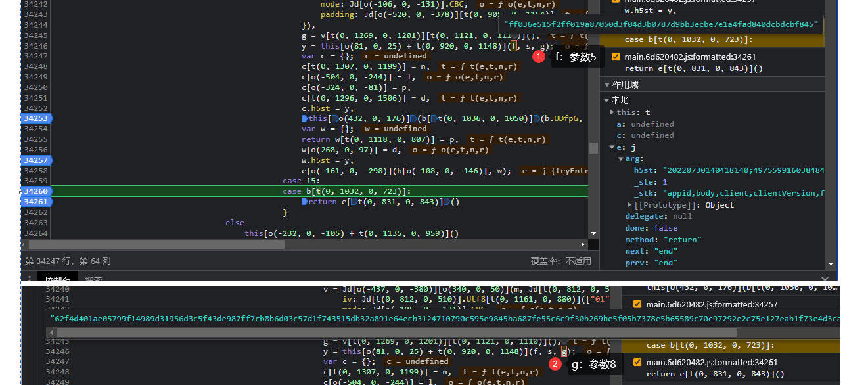Click line number 34260 to set breakpoint

coord(34,191)
